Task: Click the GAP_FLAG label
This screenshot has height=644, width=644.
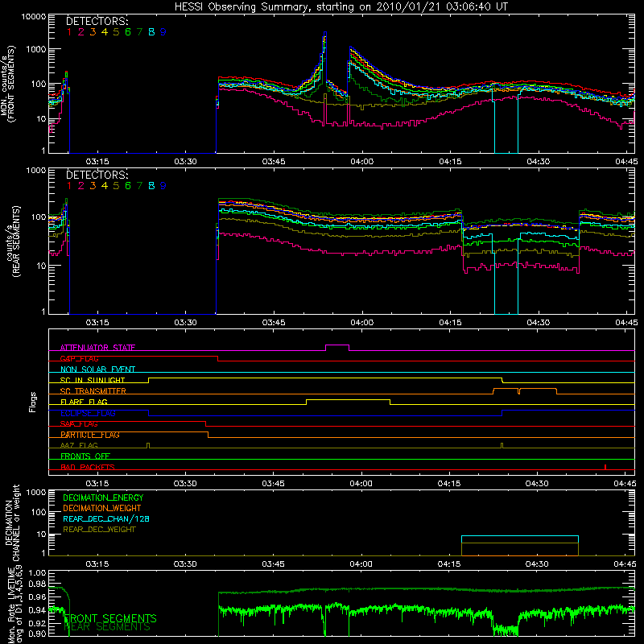Action: [79, 358]
